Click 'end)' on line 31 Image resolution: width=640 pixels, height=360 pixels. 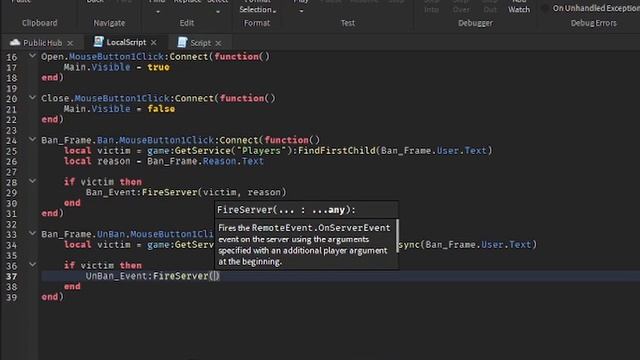coord(53,213)
